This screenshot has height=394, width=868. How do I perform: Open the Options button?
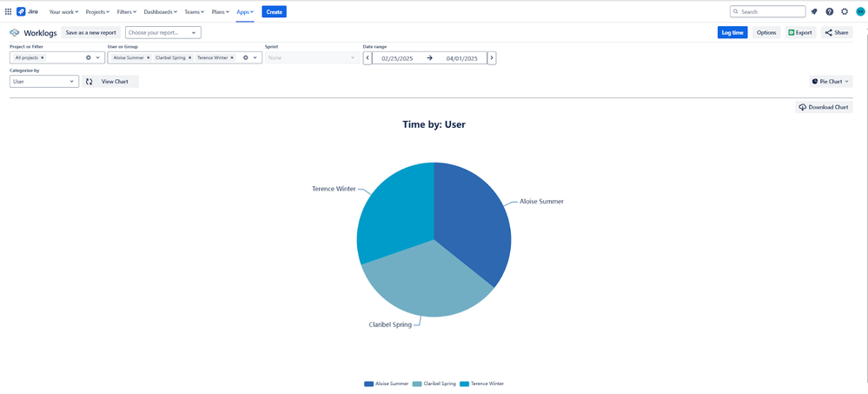tap(766, 33)
